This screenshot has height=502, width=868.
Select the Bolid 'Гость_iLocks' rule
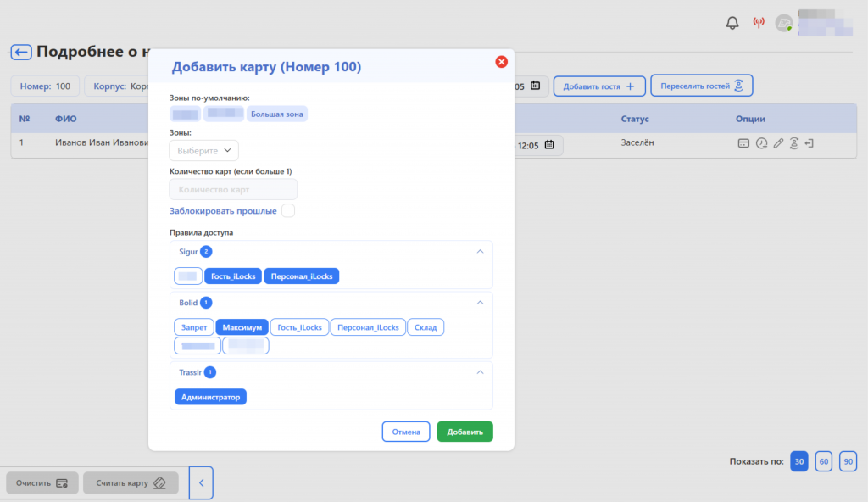click(x=299, y=327)
